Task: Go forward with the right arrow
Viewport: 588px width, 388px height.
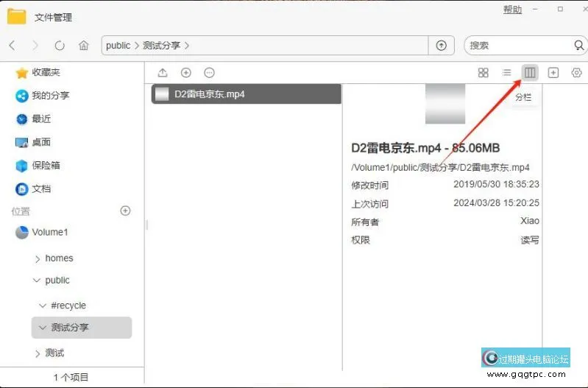Action: click(35, 46)
